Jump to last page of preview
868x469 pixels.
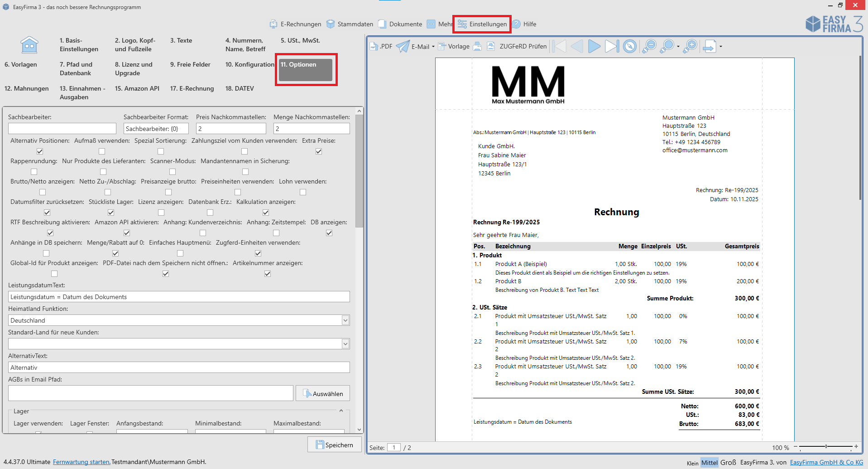click(612, 46)
